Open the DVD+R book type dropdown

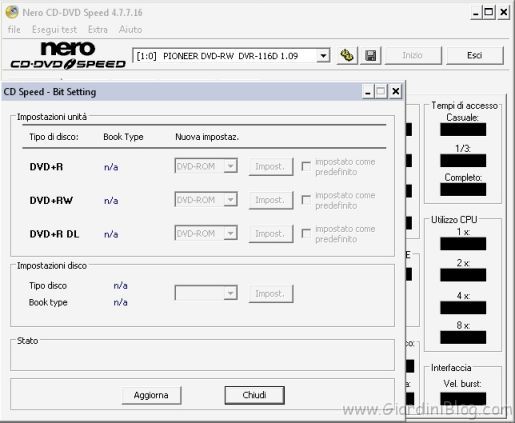coord(231,166)
